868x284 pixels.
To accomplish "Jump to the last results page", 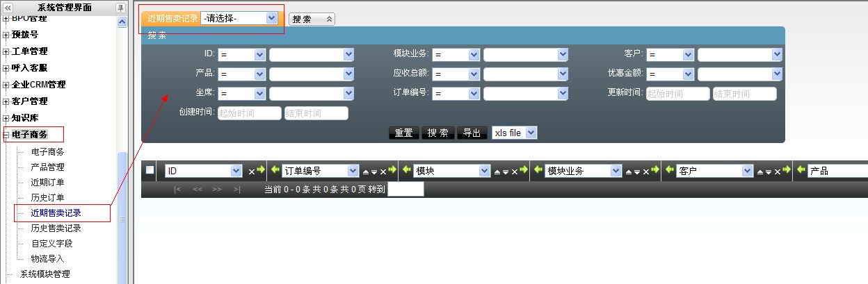I will [237, 189].
